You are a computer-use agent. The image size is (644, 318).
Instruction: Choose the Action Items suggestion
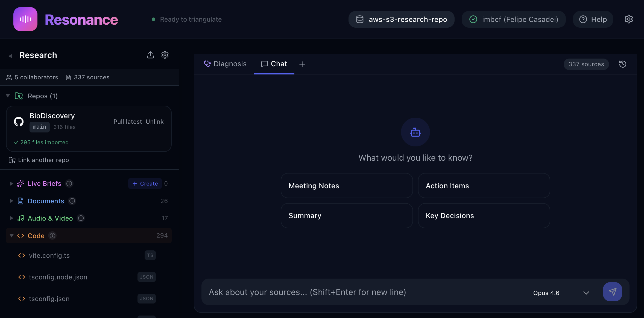tap(484, 186)
